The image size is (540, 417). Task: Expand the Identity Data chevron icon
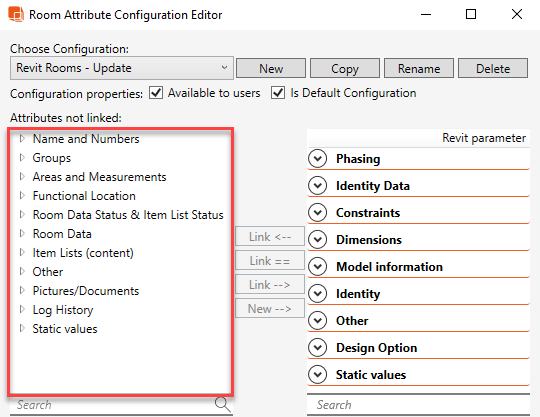tap(318, 186)
